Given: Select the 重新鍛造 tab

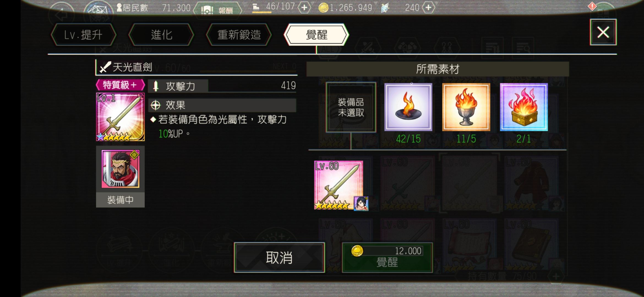Looking at the screenshot, I should click(239, 35).
